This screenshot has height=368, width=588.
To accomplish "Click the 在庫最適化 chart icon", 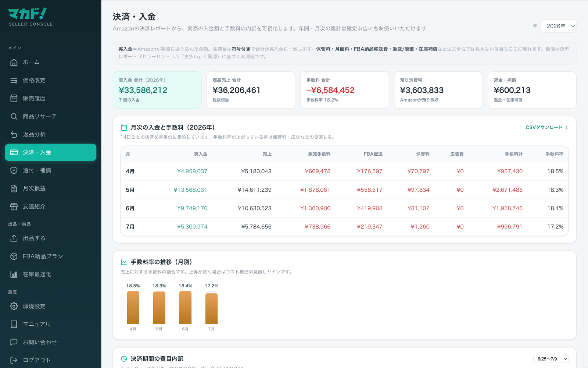I will (14, 274).
